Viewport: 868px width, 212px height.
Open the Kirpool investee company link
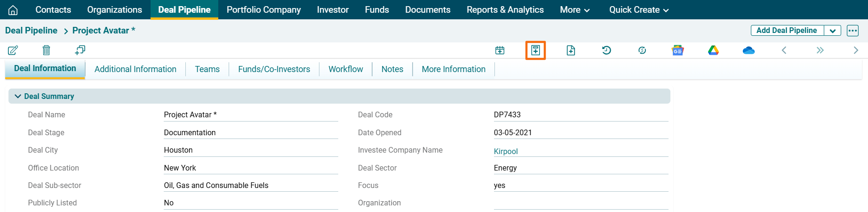[506, 151]
